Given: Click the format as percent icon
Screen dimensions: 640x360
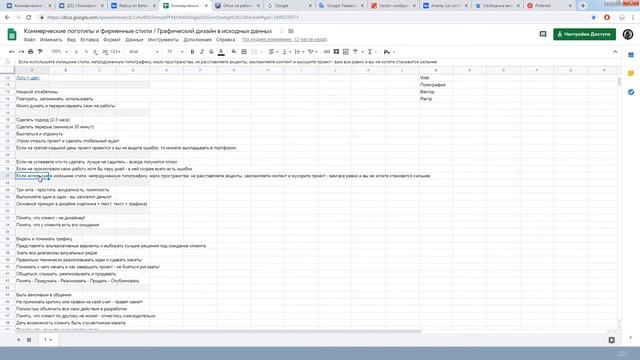Looking at the screenshot, I should [86, 52].
